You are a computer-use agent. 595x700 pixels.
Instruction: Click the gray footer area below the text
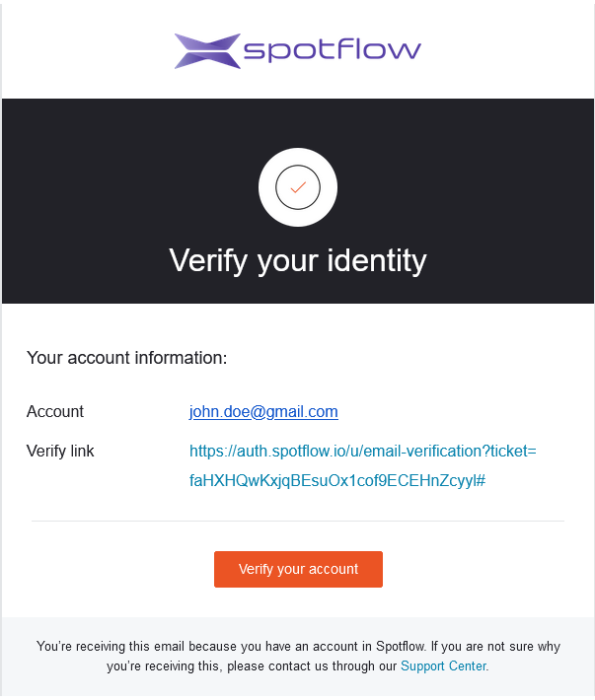298,688
